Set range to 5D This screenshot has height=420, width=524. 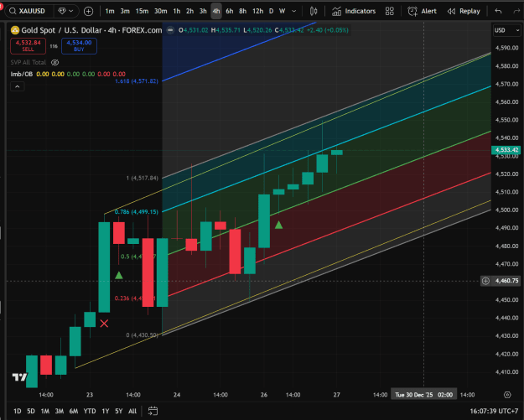[x=31, y=411]
